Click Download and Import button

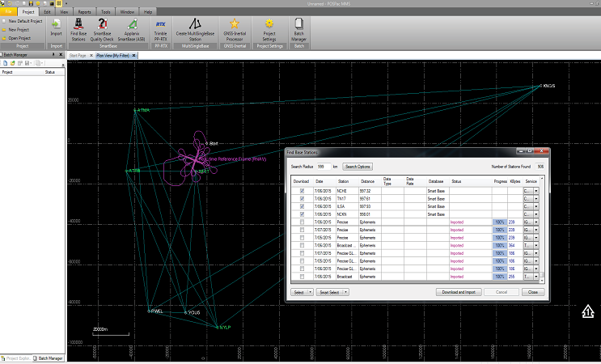pyautogui.click(x=459, y=292)
